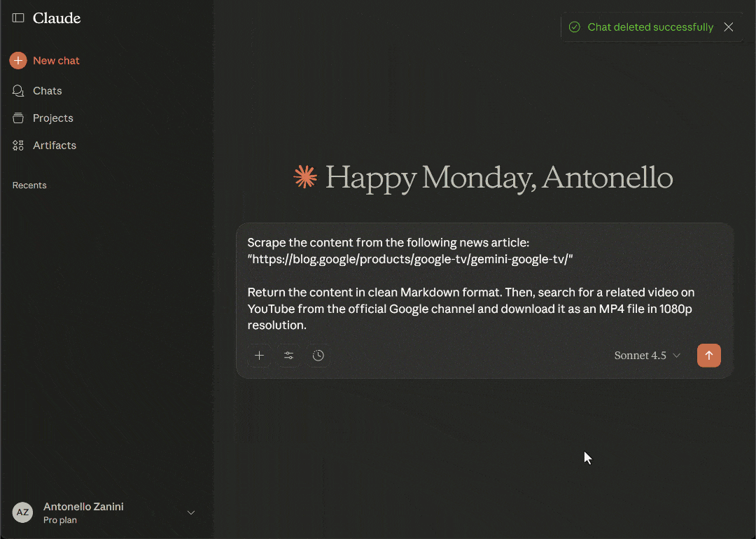Click the AZ user avatar
This screenshot has width=756, height=539.
pyautogui.click(x=22, y=512)
